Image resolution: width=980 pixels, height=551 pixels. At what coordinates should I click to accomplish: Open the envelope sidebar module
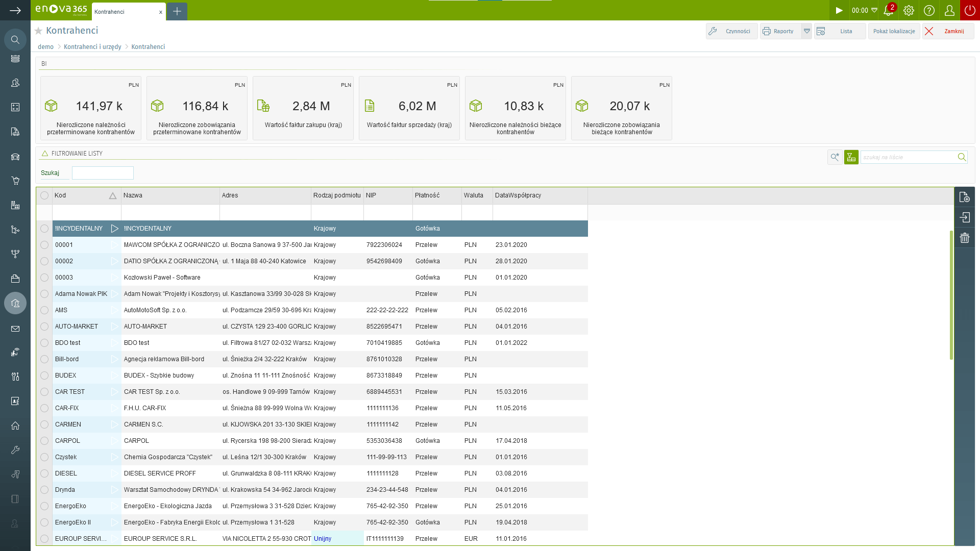pos(15,329)
